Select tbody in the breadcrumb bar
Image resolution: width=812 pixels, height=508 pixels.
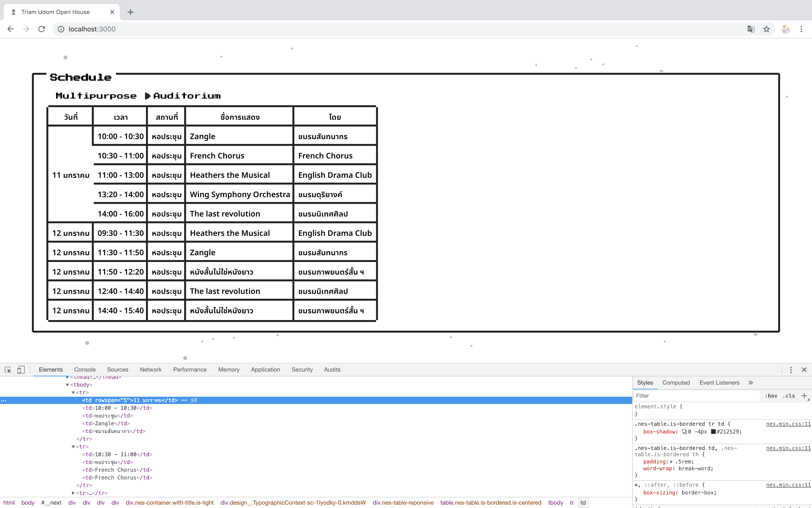pyautogui.click(x=555, y=503)
